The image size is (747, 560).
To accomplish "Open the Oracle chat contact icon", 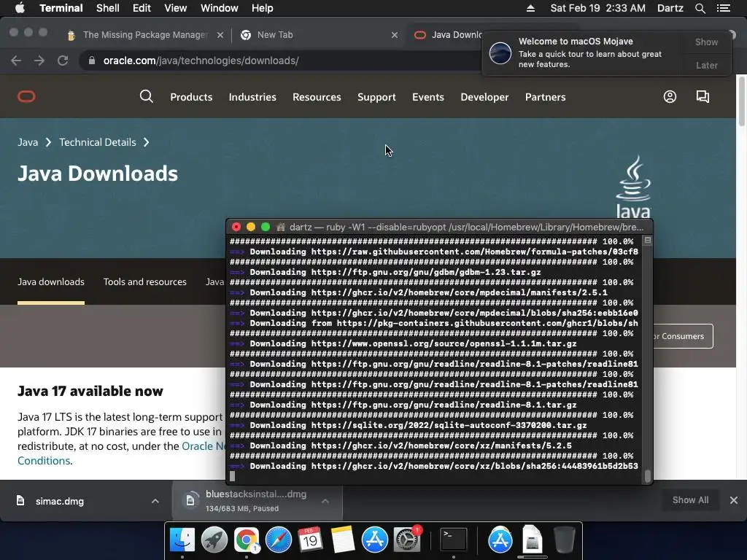I will click(703, 97).
